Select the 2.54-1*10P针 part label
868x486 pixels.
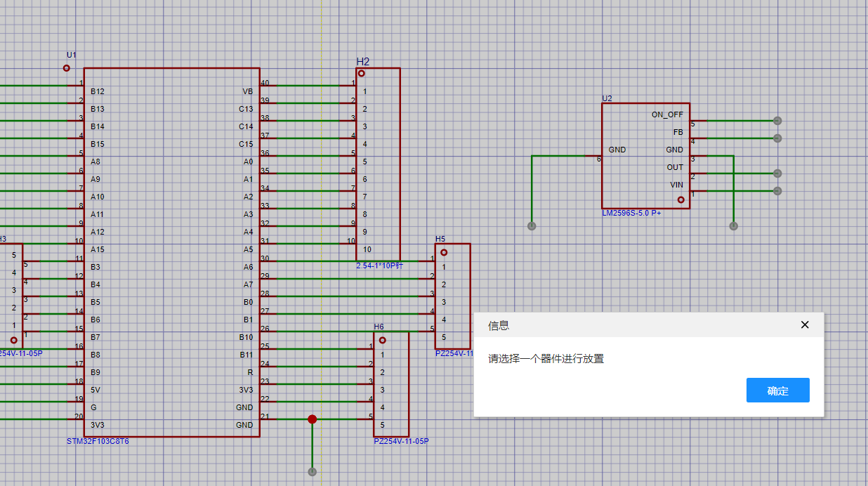coord(379,265)
